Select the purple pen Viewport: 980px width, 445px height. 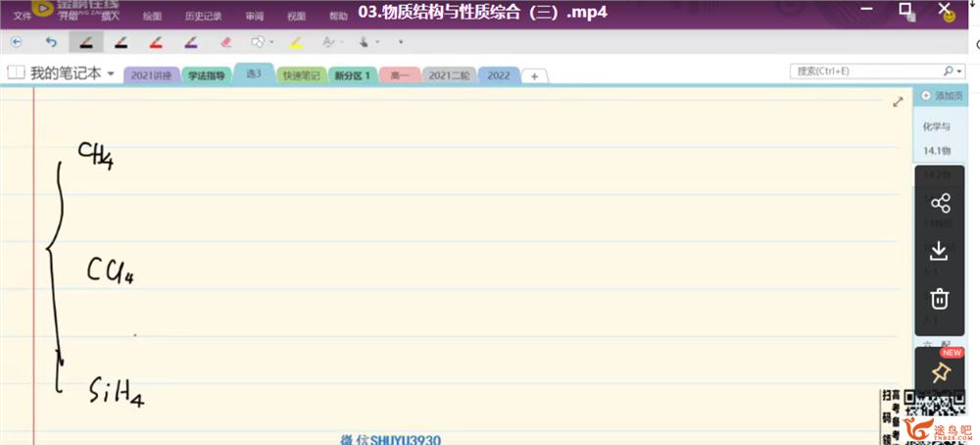(191, 42)
